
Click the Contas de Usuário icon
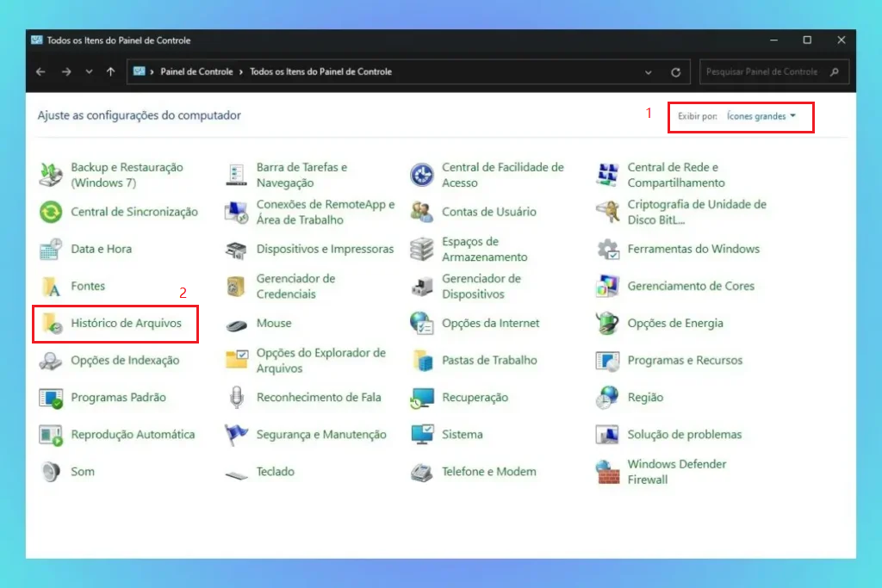coord(422,212)
